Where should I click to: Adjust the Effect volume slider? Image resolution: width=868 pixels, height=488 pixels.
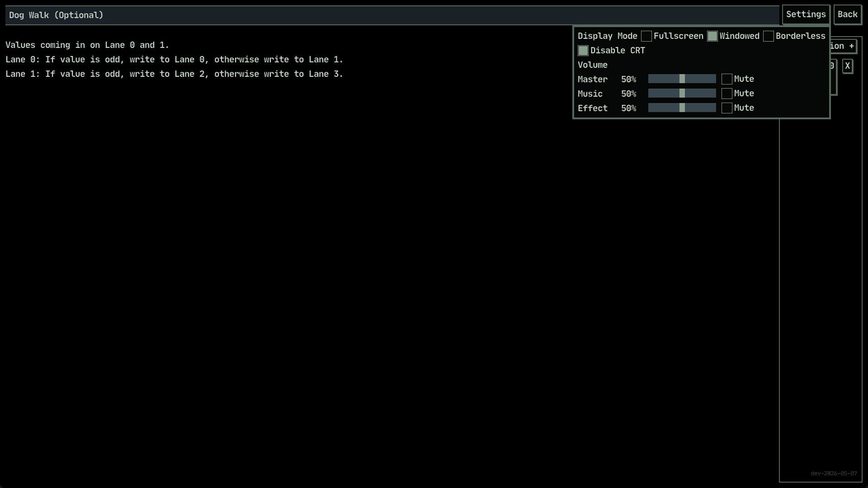(x=682, y=108)
